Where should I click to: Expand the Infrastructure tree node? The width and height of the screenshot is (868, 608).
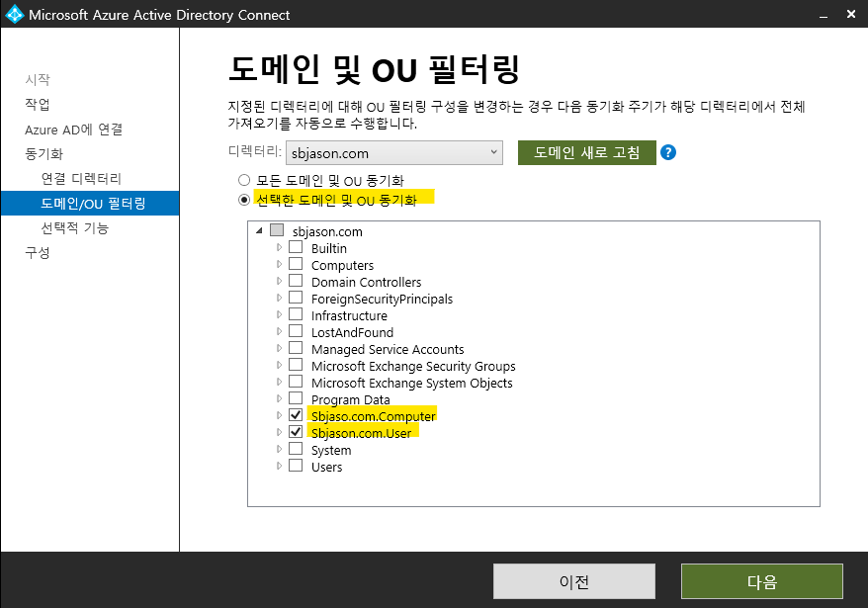pos(279,314)
